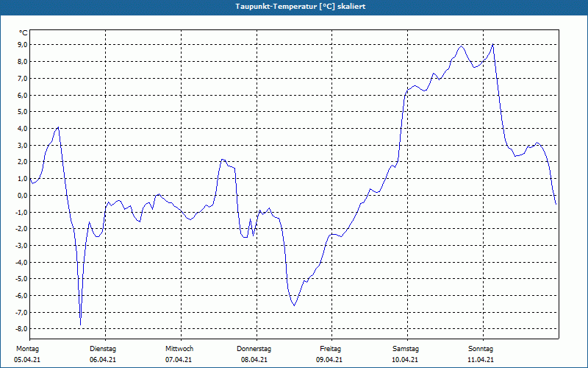Click the date 07.04.21
This screenshot has height=368, width=588.
tap(179, 360)
